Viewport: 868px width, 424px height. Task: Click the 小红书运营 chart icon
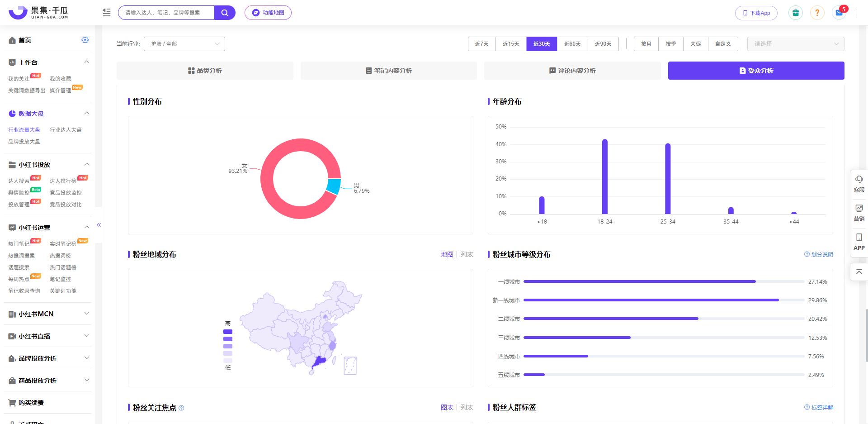pyautogui.click(x=12, y=228)
